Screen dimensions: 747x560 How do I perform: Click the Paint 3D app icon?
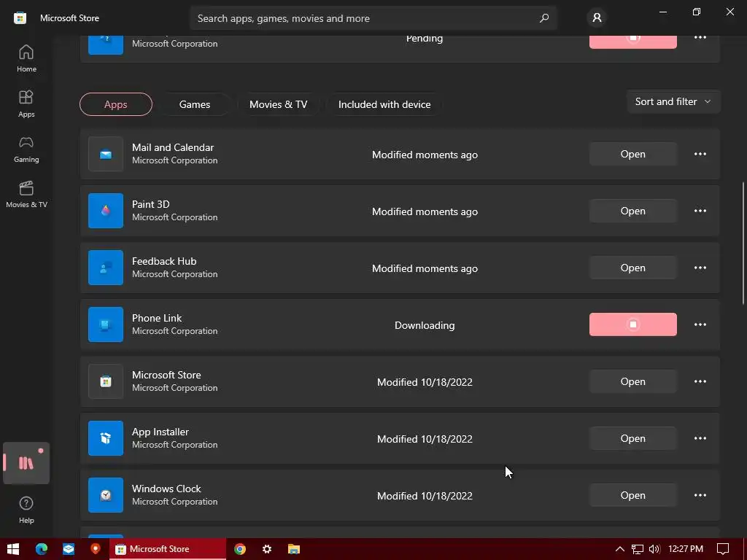click(x=106, y=211)
